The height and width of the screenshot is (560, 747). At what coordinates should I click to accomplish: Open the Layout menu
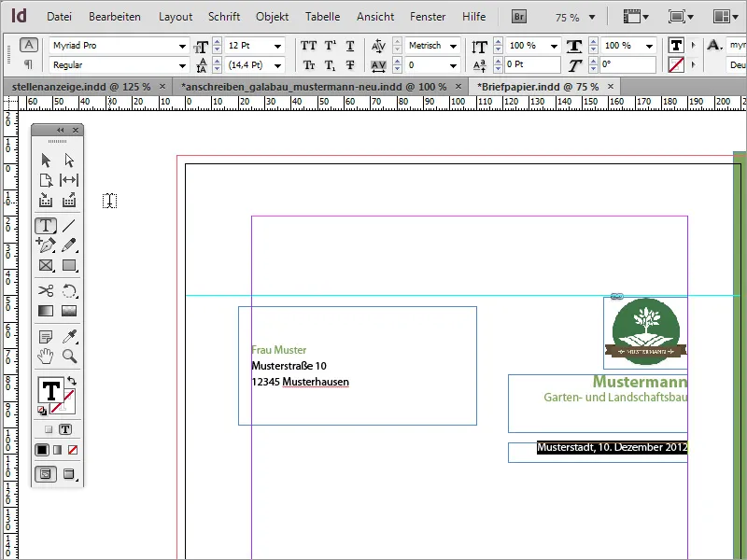[176, 17]
